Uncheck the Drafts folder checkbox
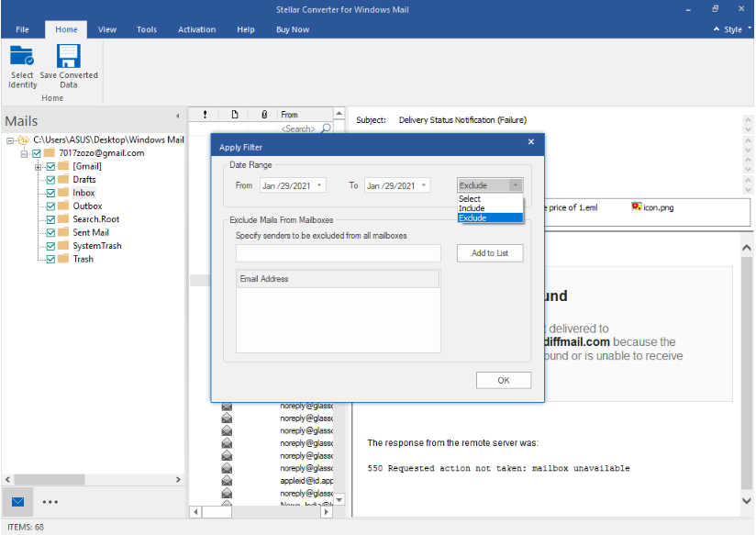Image resolution: width=756 pixels, height=535 pixels. click(x=50, y=180)
